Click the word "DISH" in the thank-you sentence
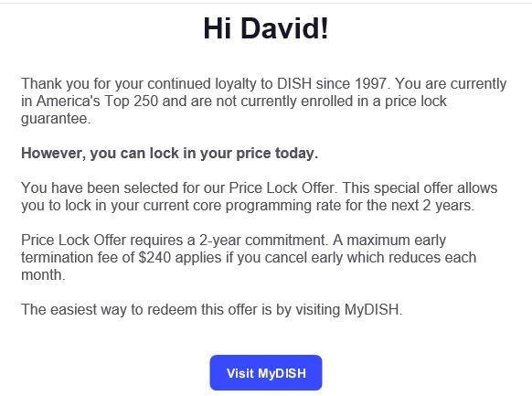This screenshot has height=396, width=532. 294,83
